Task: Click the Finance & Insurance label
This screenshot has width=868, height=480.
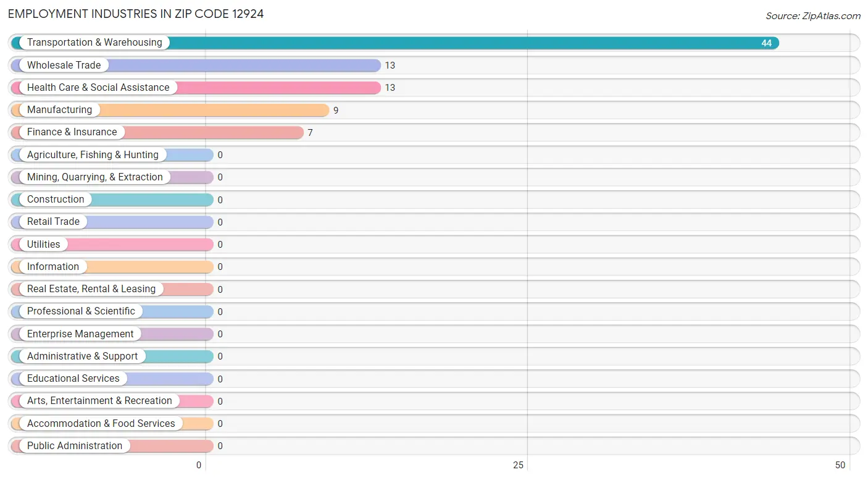Action: [x=72, y=132]
